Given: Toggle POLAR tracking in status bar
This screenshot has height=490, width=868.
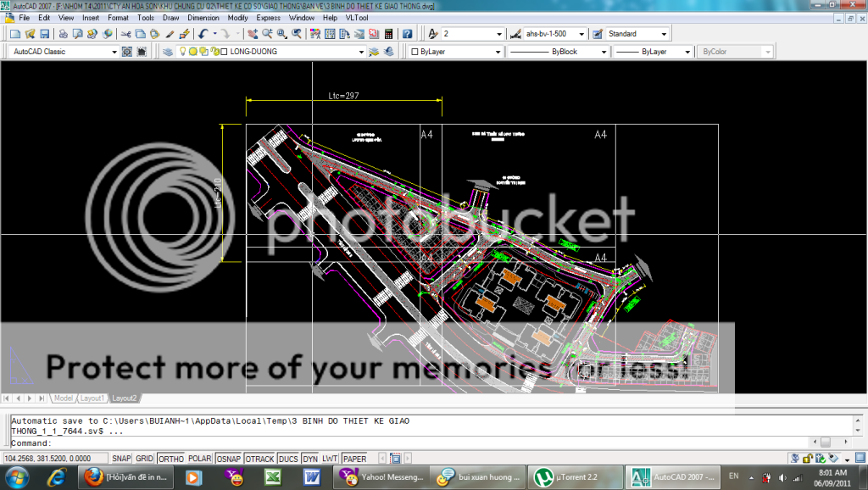Looking at the screenshot, I should tap(200, 459).
